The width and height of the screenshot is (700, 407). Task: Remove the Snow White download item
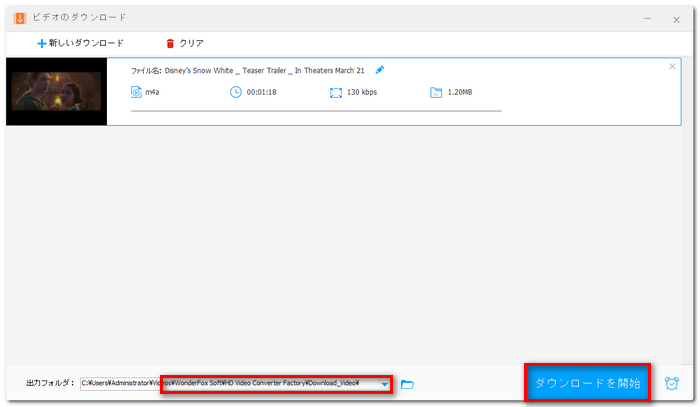(672, 66)
